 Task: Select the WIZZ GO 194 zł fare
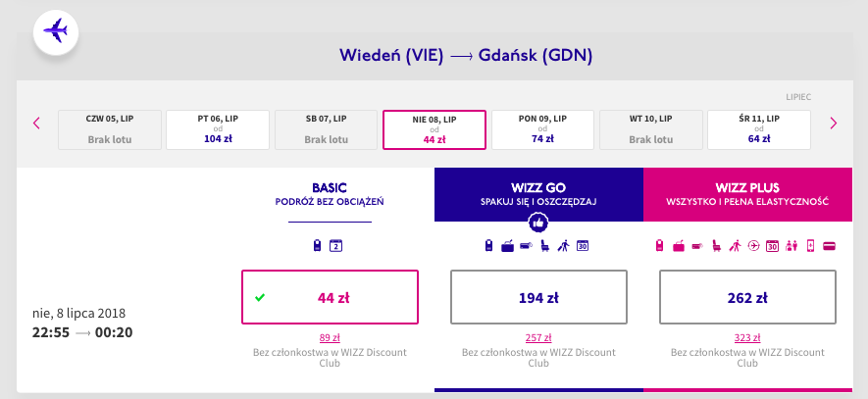[538, 297]
